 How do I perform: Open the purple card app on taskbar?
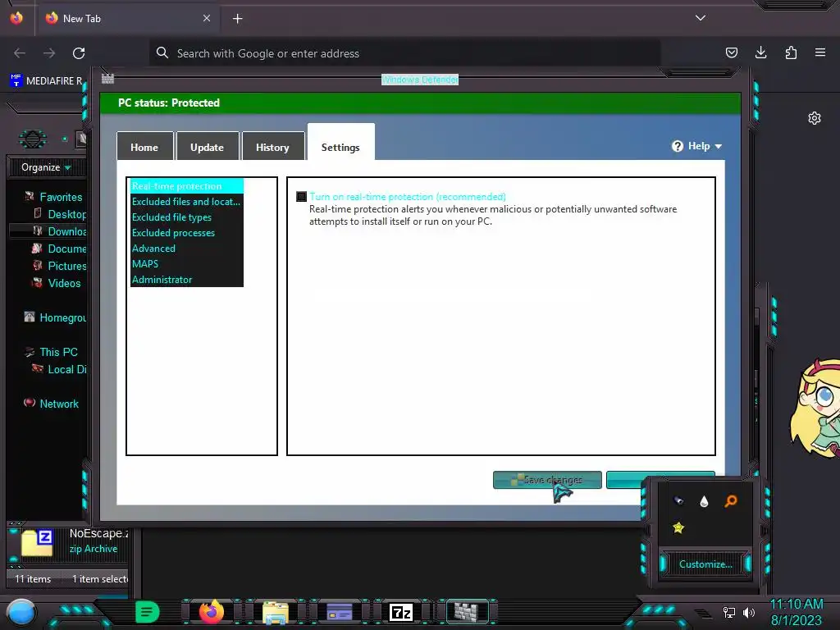pyautogui.click(x=339, y=612)
